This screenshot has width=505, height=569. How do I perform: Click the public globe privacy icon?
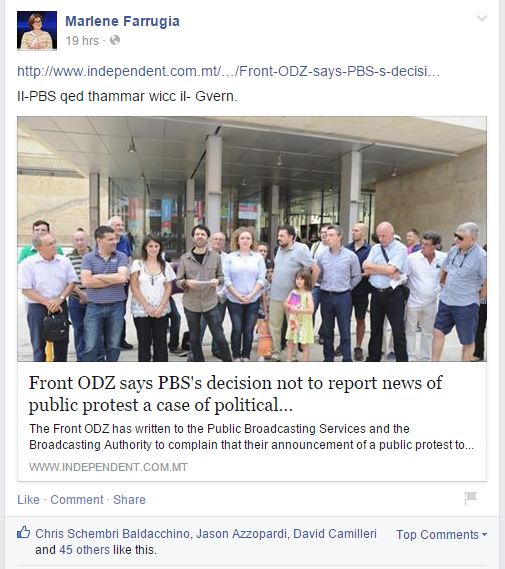coord(115,40)
